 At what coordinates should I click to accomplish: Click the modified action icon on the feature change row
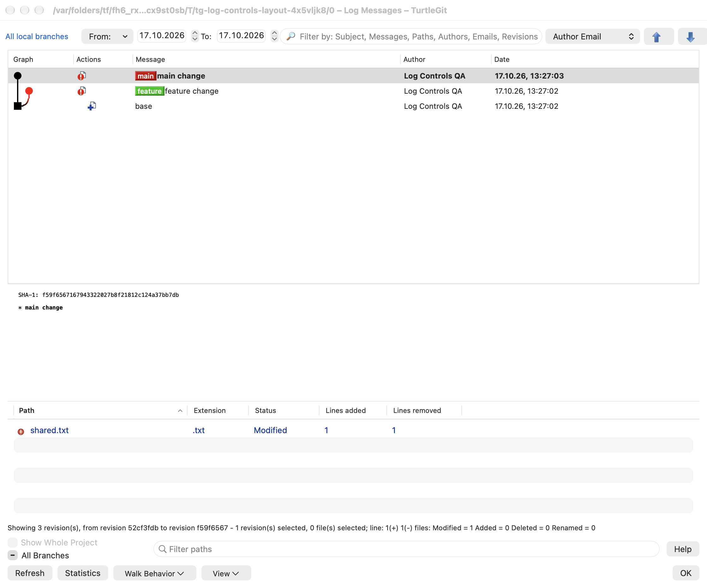click(82, 91)
